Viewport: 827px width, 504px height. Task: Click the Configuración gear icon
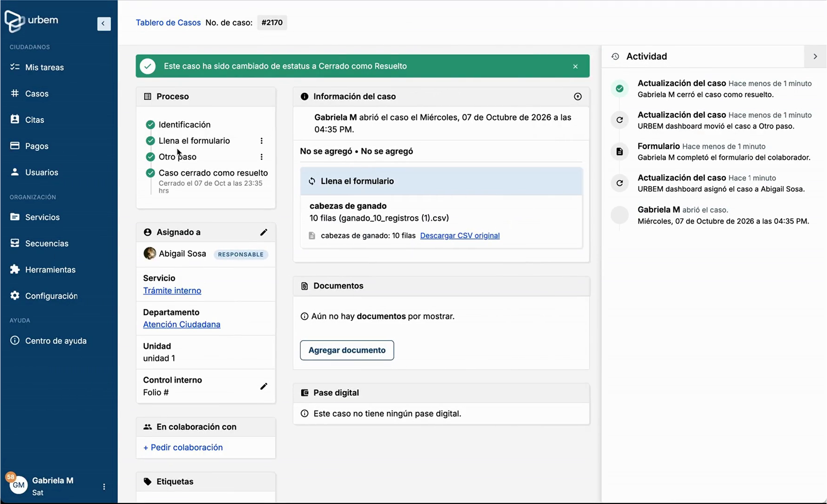tap(15, 295)
